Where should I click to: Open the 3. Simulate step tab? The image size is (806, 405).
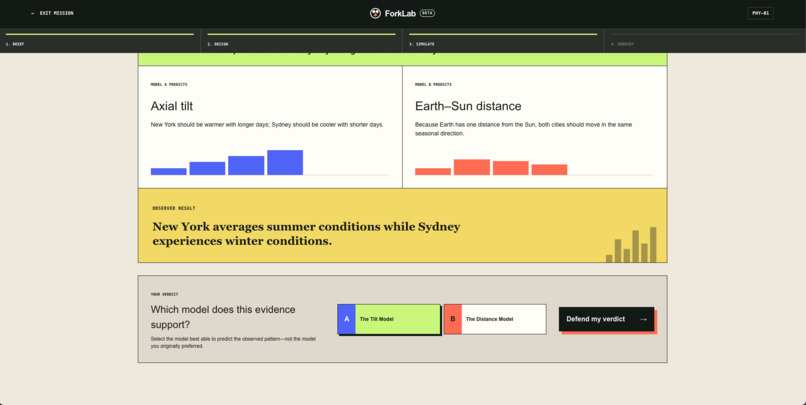[x=503, y=41]
